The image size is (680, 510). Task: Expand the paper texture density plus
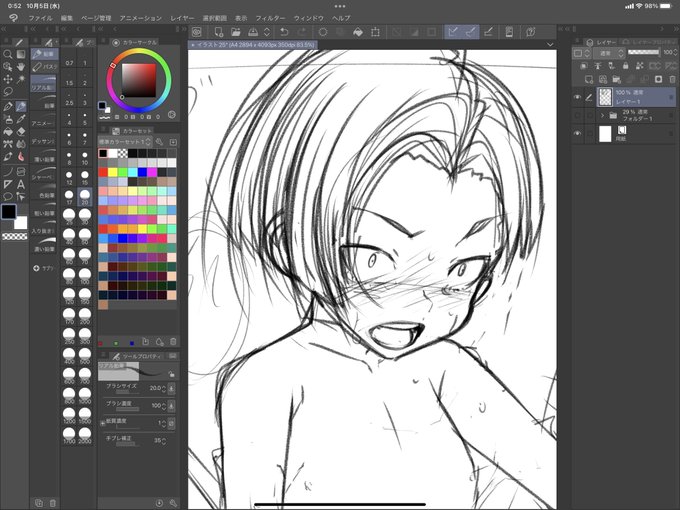[x=103, y=422]
